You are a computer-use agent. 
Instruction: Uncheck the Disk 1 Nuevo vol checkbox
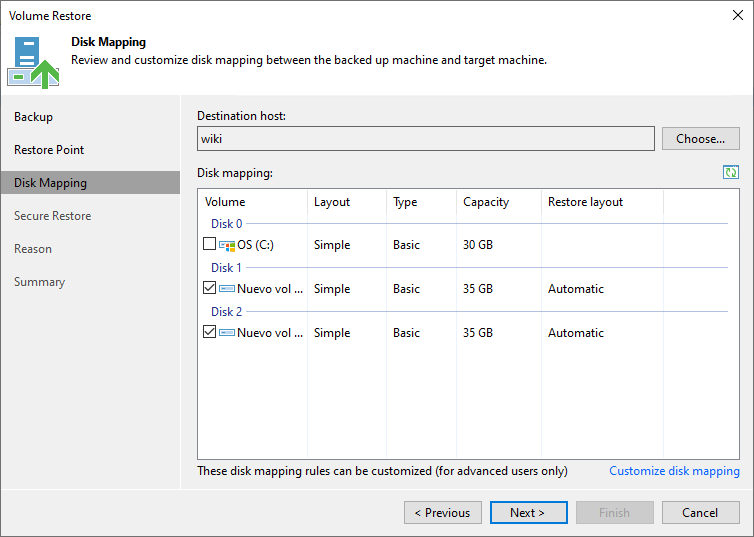(x=209, y=288)
